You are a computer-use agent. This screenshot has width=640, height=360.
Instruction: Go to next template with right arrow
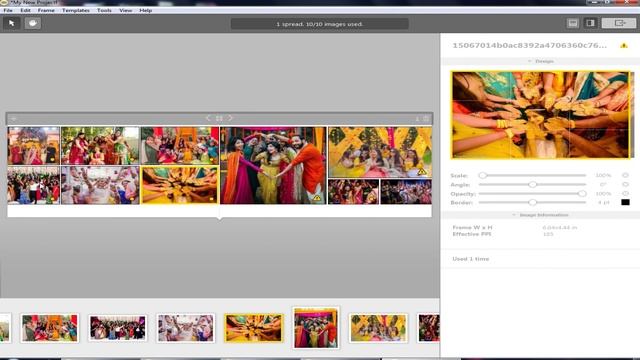click(231, 118)
